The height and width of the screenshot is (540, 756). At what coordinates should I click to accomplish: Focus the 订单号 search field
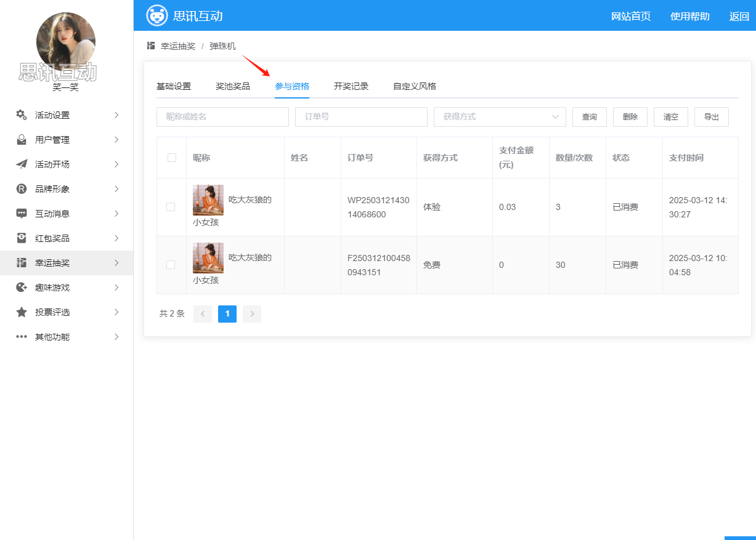pyautogui.click(x=361, y=117)
